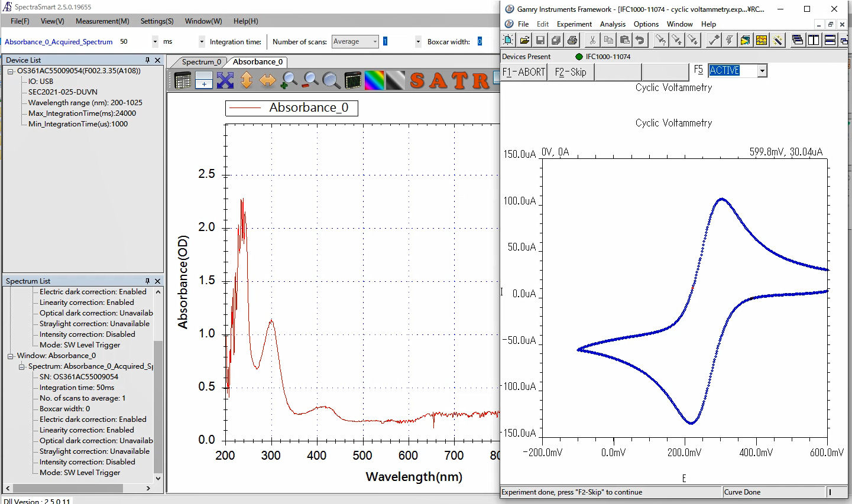This screenshot has width=852, height=504.
Task: Toggle the orange R reflectance mode letter
Action: pos(480,80)
